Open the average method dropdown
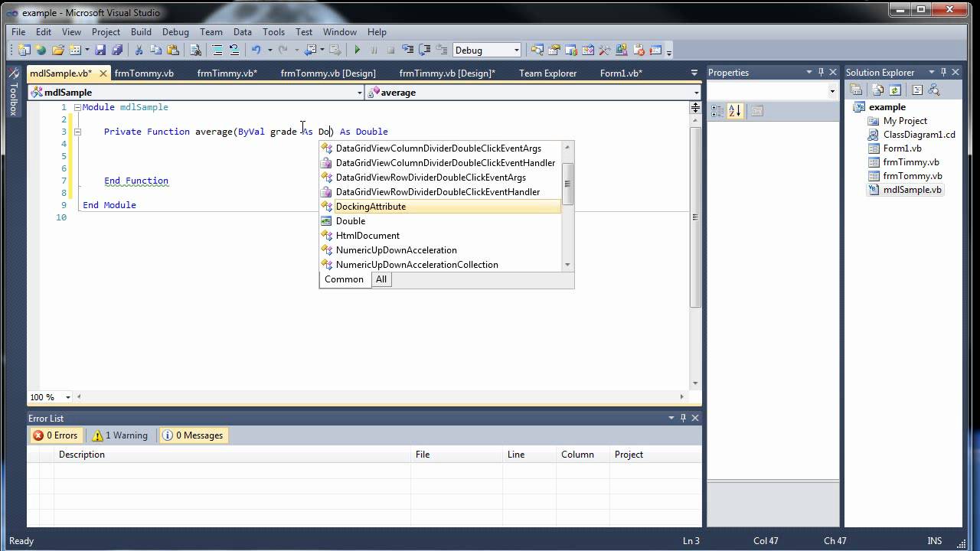The image size is (980, 551). pyautogui.click(x=696, y=93)
